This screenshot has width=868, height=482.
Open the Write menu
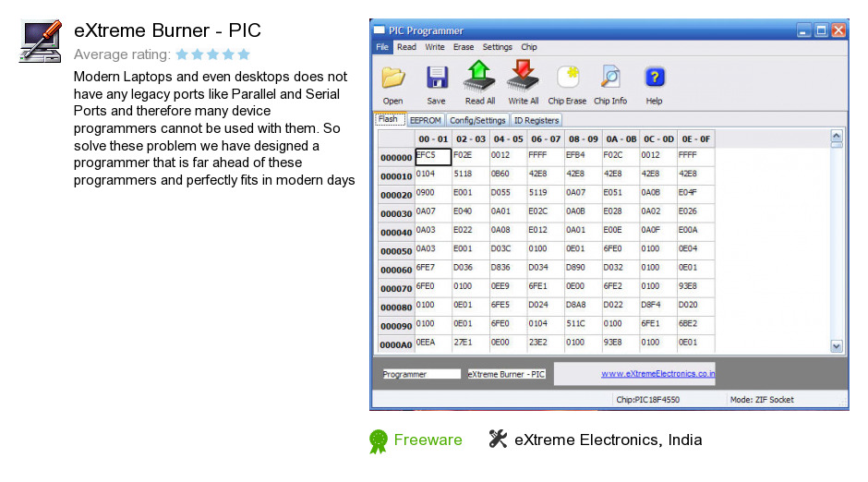tap(435, 47)
